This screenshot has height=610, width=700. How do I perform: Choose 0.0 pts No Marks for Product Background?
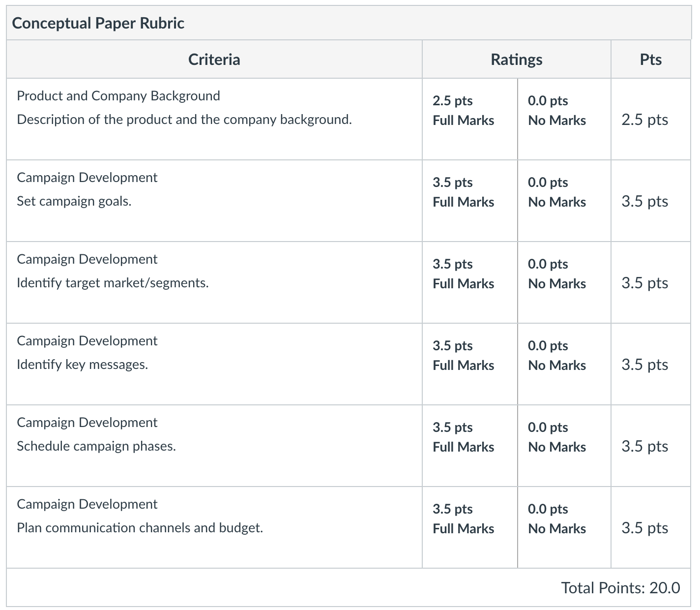[564, 119]
